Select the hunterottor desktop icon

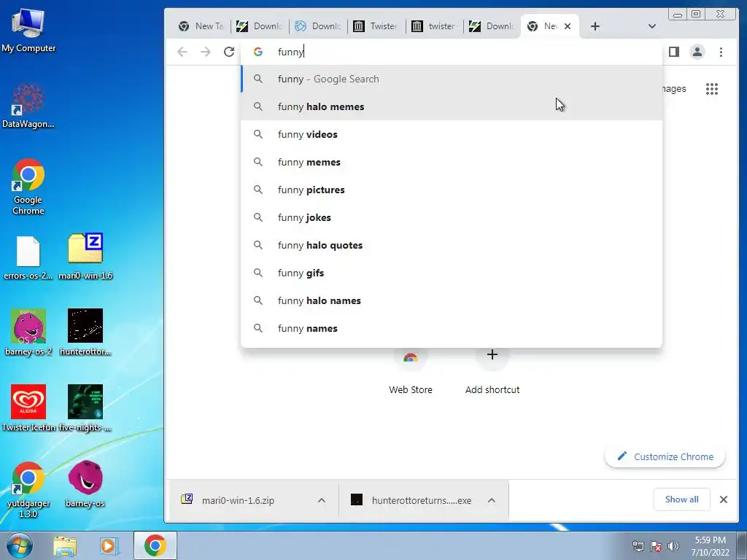click(85, 332)
